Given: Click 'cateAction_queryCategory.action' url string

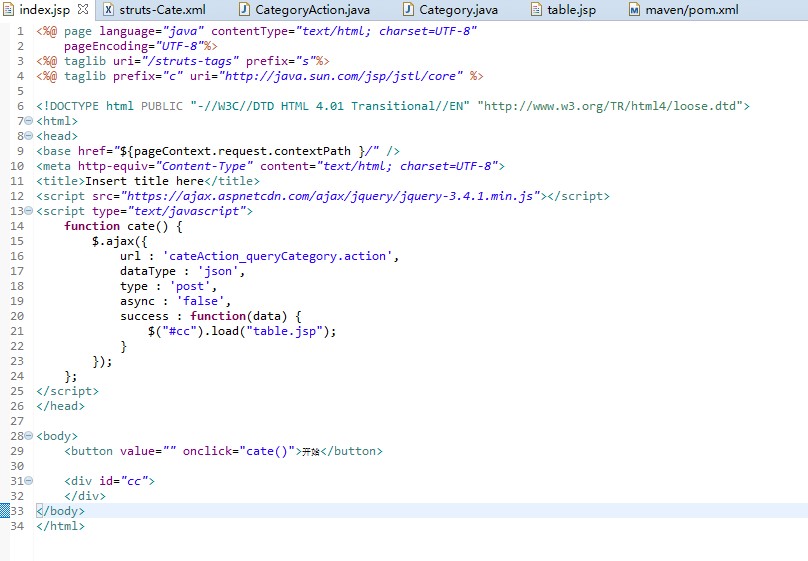Looking at the screenshot, I should tap(277, 256).
